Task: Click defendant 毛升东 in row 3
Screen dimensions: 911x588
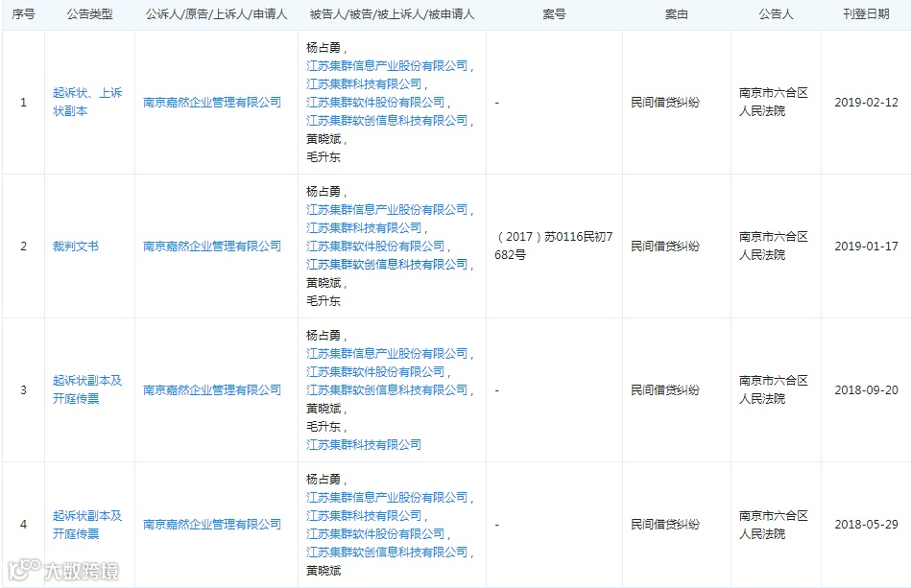Action: pos(324,427)
